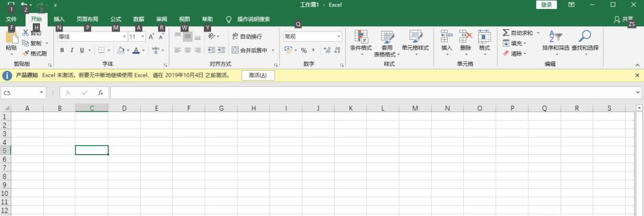Screen dimensions: 644x216
Task: Open the font size dropdown showing 11
Action: [143, 36]
